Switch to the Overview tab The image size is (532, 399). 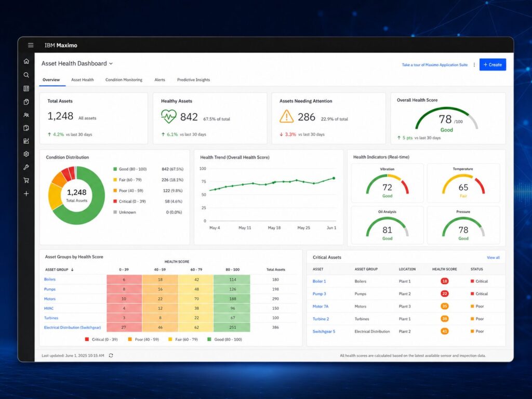click(x=51, y=79)
